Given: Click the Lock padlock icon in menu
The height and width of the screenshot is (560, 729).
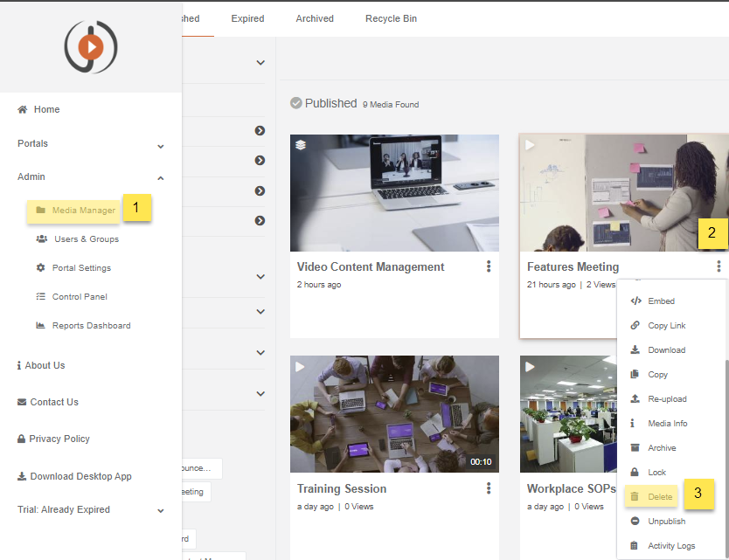Looking at the screenshot, I should pos(635,473).
